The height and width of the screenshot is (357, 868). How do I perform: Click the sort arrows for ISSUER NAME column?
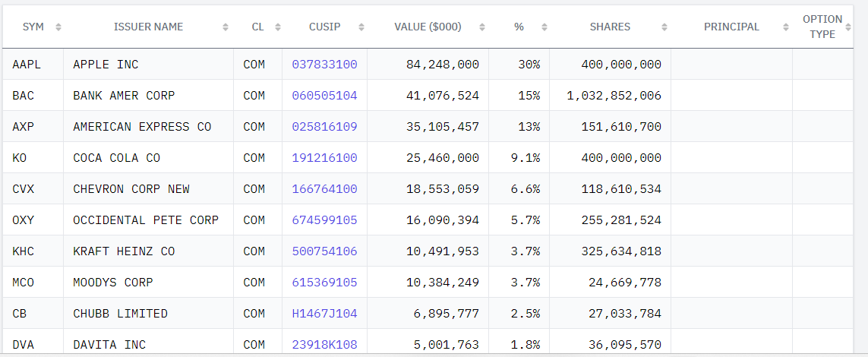(226, 27)
